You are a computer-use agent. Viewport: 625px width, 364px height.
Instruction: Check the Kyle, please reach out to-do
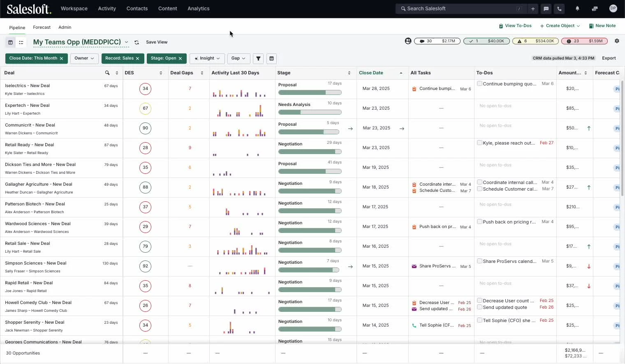[479, 143]
